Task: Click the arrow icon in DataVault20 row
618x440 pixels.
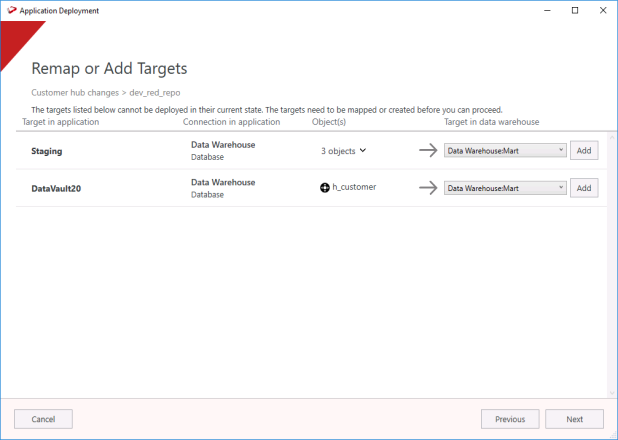Action: point(428,187)
